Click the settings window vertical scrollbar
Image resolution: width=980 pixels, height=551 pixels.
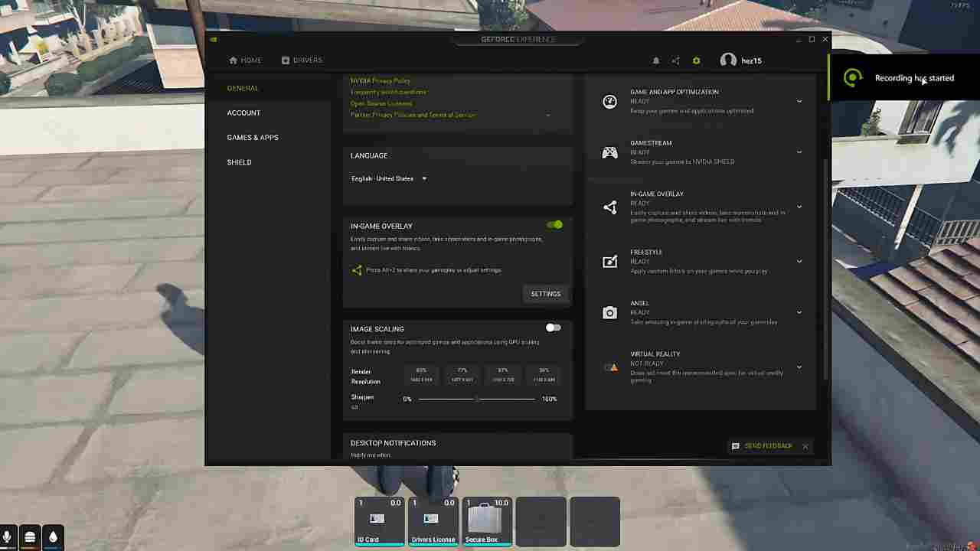[825, 268]
